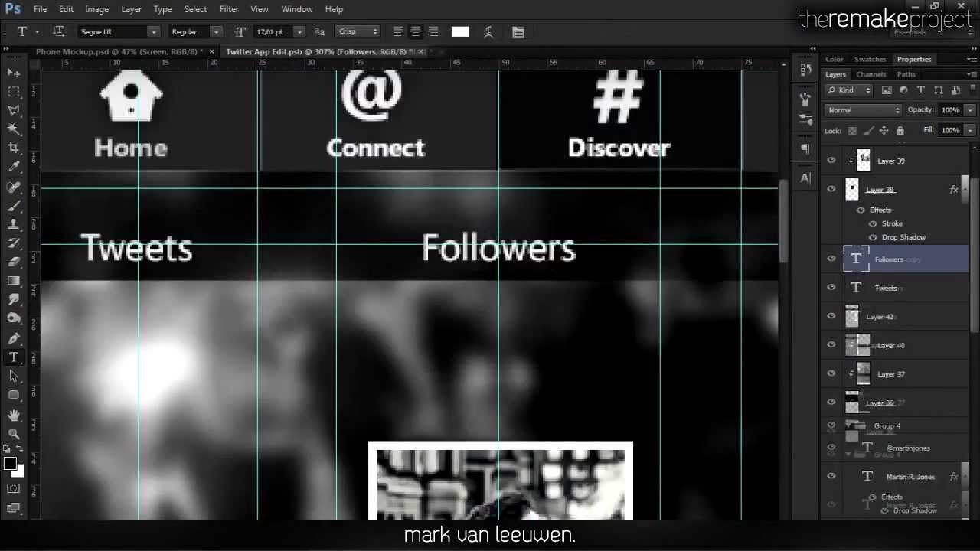This screenshot has width=980, height=551.
Task: Select the Move tool
Action: [x=14, y=73]
